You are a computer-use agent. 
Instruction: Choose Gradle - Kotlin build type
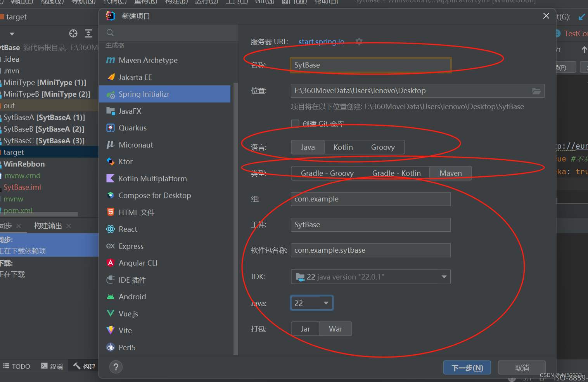click(x=396, y=173)
